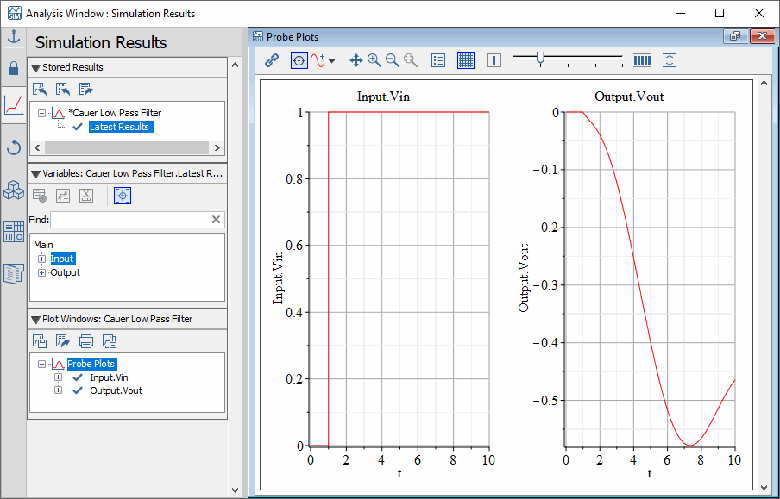Screen dimensions: 780x499
Task: Click the zoom in magnifier
Action: (374, 60)
